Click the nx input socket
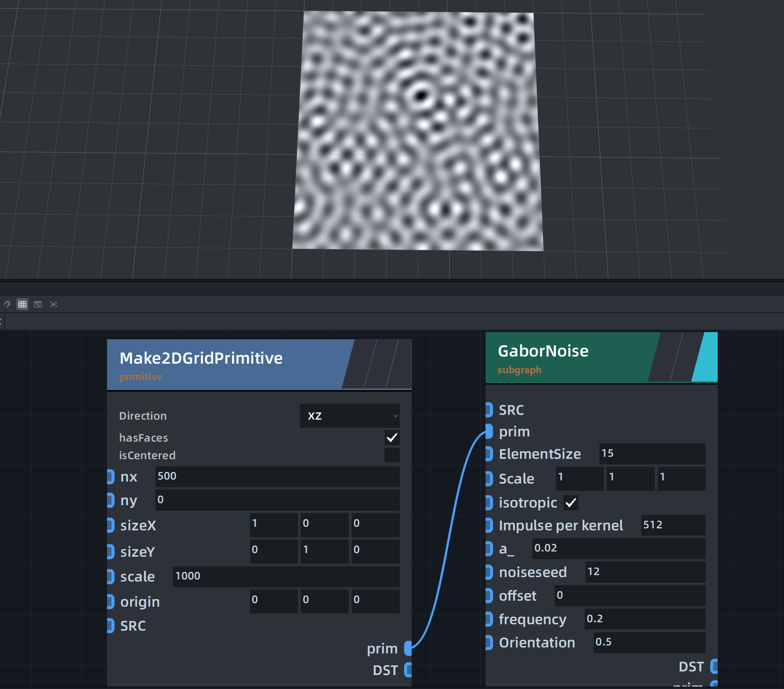 coord(111,477)
